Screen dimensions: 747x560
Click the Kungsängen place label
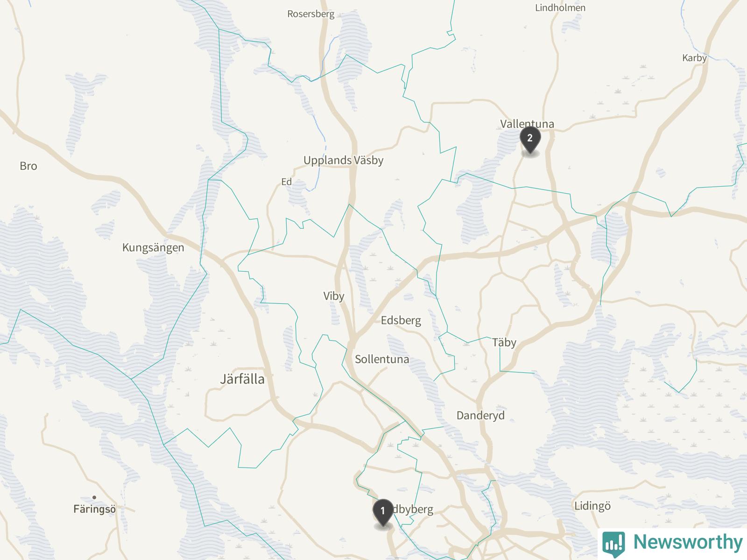coord(153,248)
